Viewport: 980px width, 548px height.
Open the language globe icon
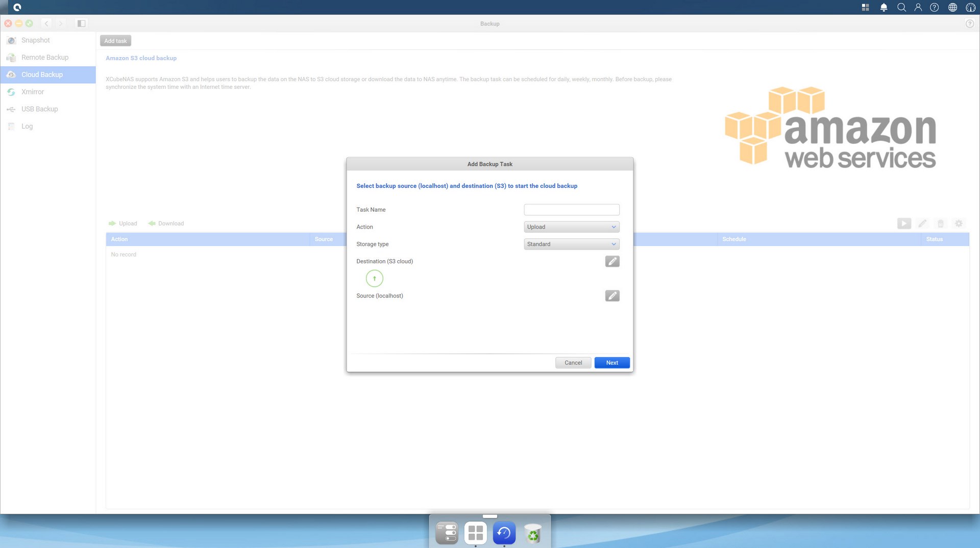click(952, 7)
